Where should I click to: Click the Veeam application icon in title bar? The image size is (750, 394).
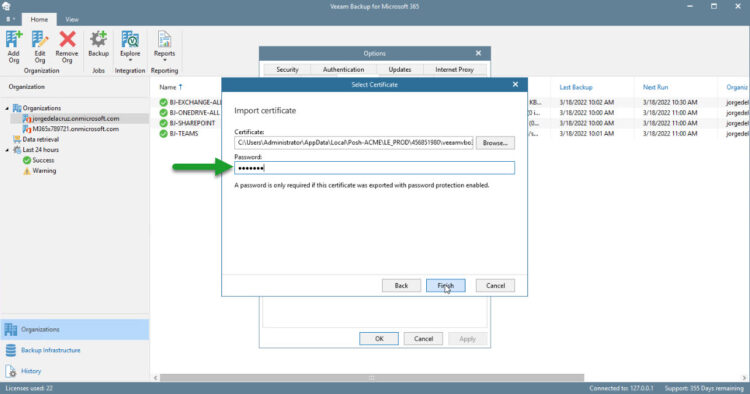(6, 6)
